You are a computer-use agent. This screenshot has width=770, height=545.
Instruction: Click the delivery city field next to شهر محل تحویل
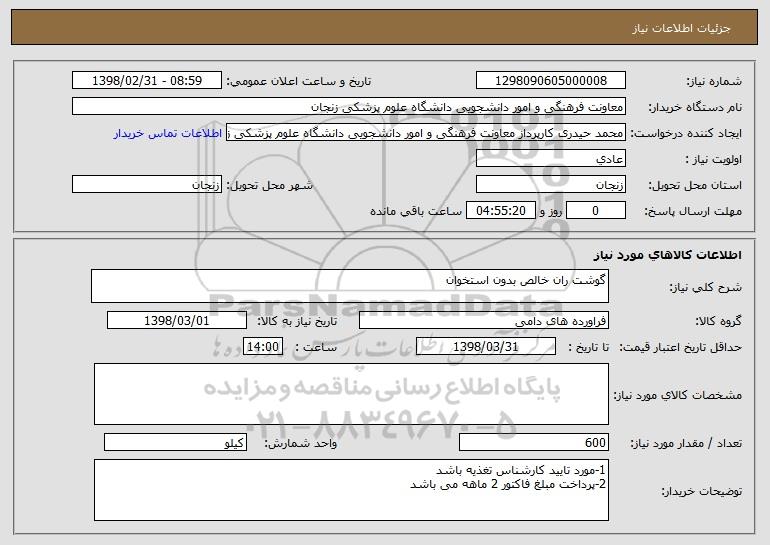pos(147,185)
